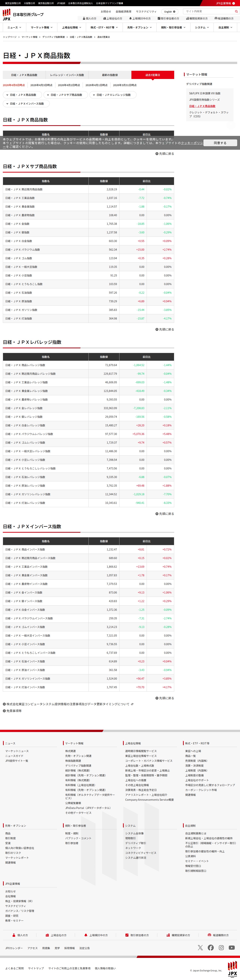Screen dimensions: 240x980
Task: Switch language to English
Action: [169, 12]
